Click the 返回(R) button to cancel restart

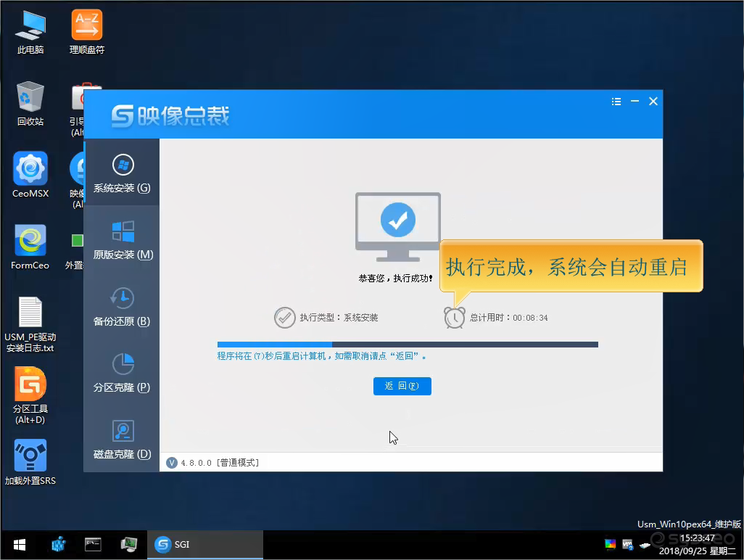(402, 386)
